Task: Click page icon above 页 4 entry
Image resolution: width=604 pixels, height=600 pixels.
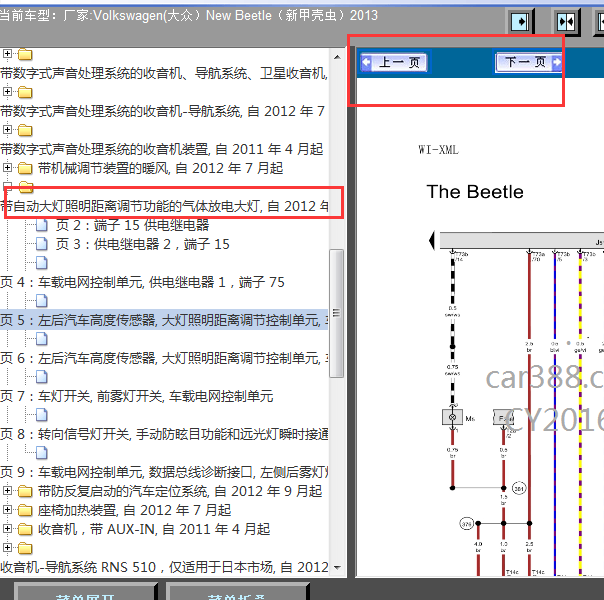Action: click(42, 263)
